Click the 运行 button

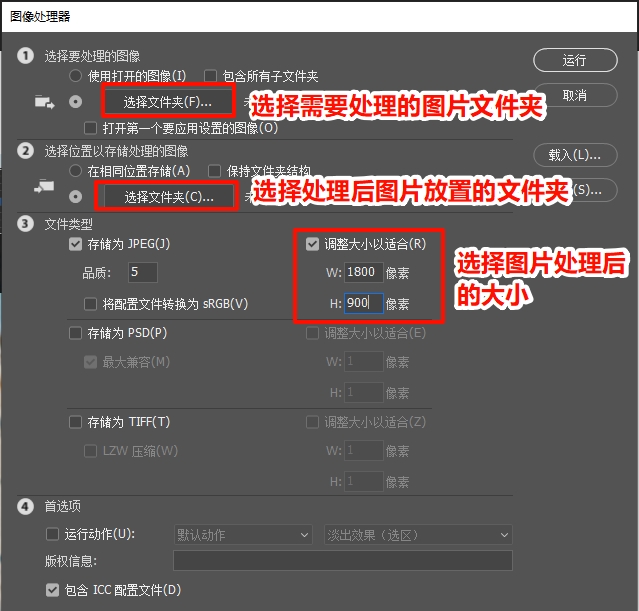(575, 60)
